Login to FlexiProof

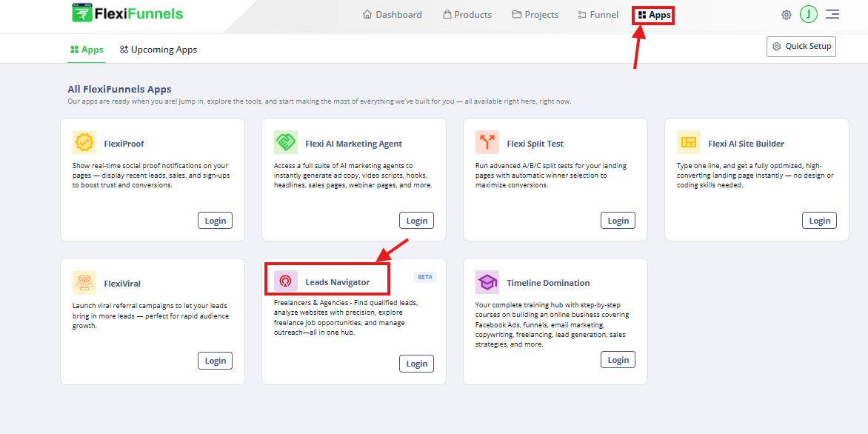pos(216,220)
